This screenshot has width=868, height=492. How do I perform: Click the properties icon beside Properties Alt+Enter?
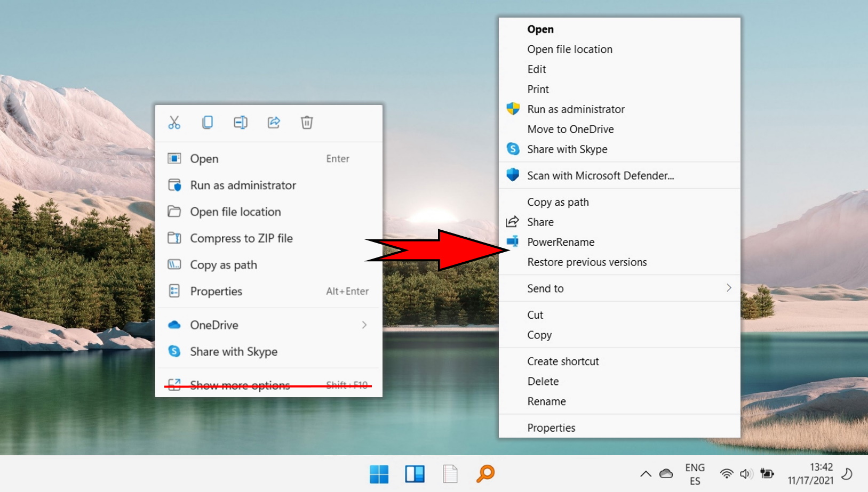click(x=174, y=291)
